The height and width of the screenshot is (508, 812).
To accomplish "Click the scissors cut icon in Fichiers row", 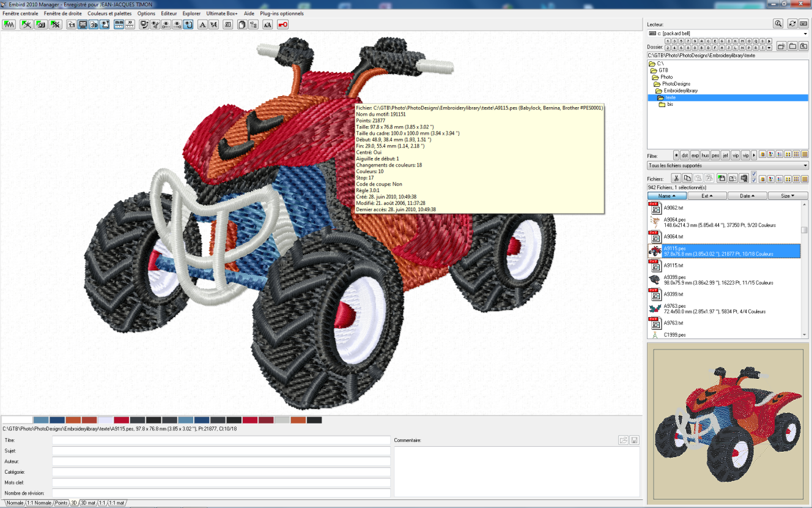I will coord(677,178).
